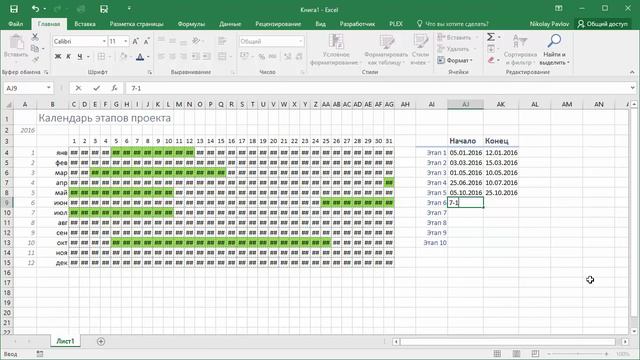The height and width of the screenshot is (360, 640).
Task: Open the Calibri font name dropdown
Action: pyautogui.click(x=104, y=41)
